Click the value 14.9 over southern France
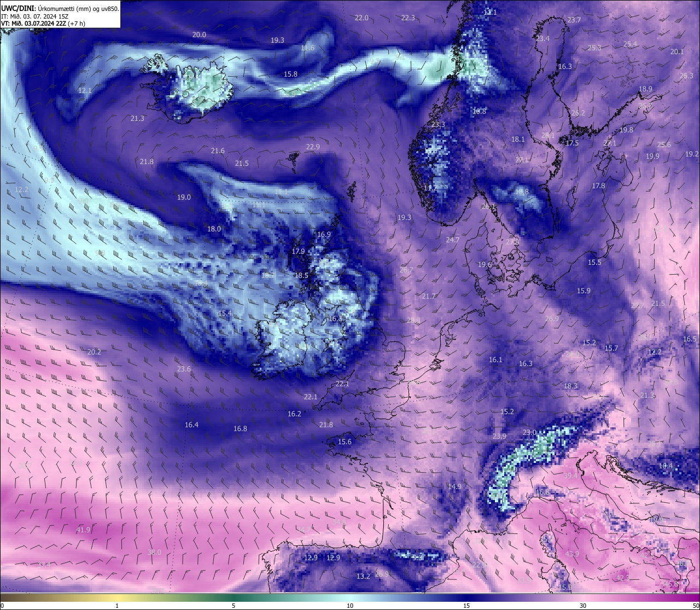This screenshot has width=700, height=610. (454, 486)
